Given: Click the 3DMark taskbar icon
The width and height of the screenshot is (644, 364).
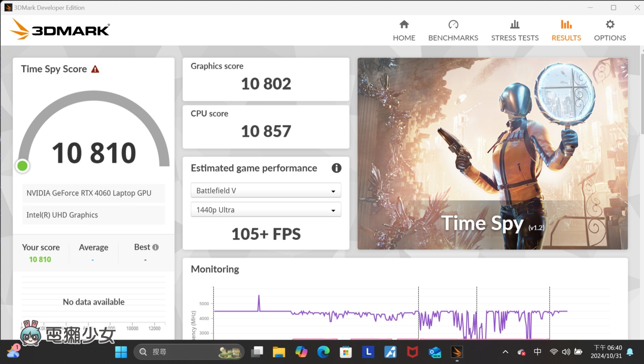Looking at the screenshot, I should [457, 352].
